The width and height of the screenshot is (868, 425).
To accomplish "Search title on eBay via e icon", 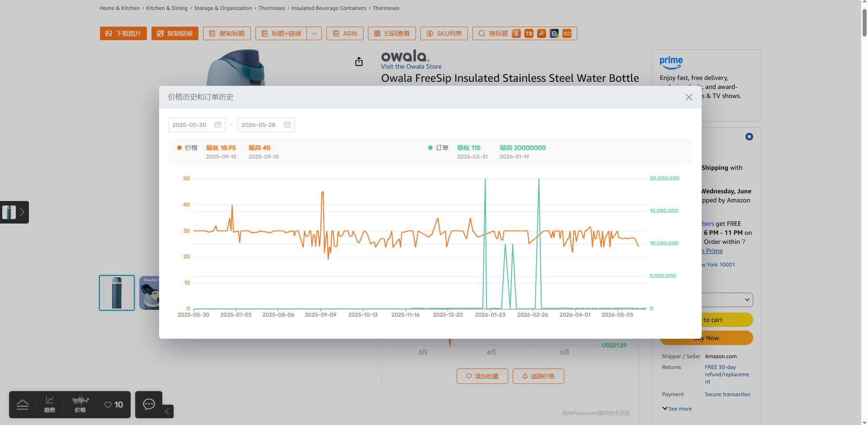I will [554, 33].
